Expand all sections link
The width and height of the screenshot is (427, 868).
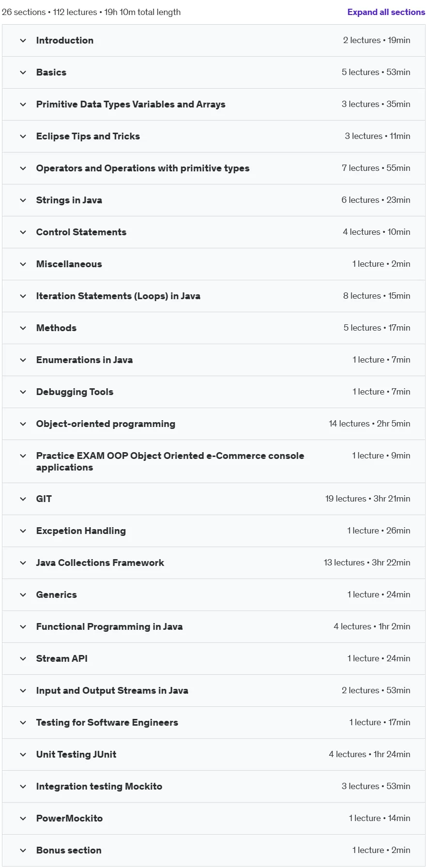pyautogui.click(x=386, y=12)
